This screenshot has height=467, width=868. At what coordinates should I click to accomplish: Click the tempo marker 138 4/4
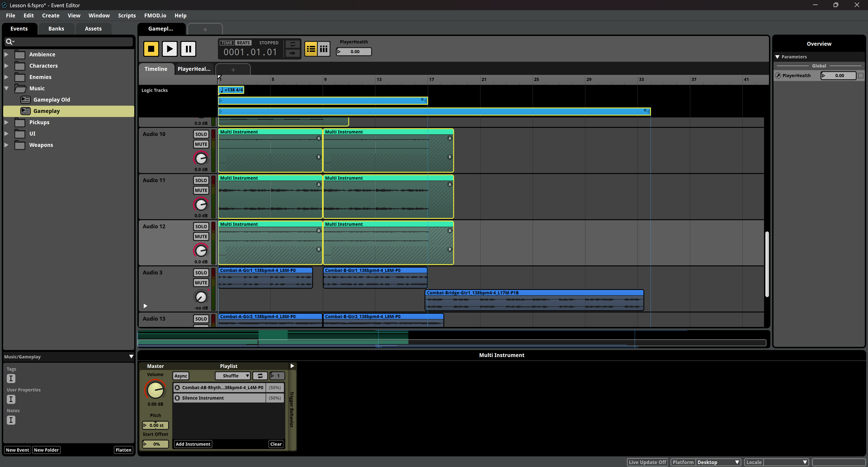(231, 90)
